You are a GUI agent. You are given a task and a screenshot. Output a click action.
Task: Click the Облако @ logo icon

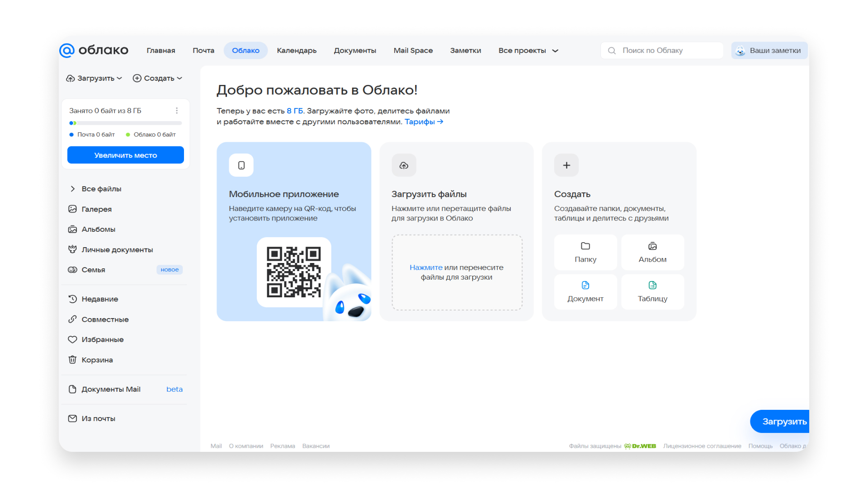point(67,50)
